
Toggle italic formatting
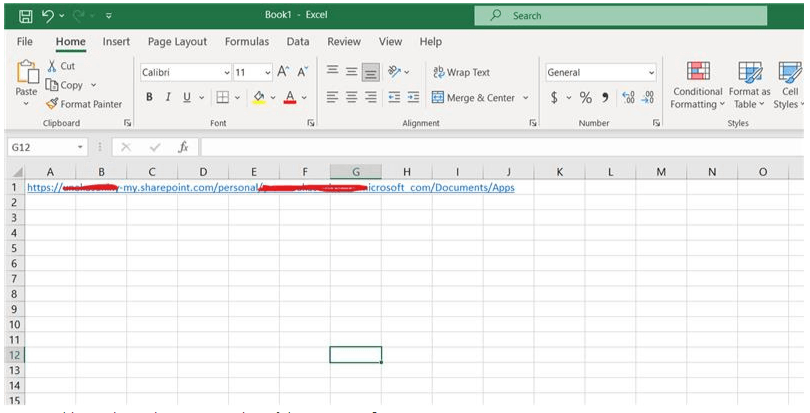168,97
